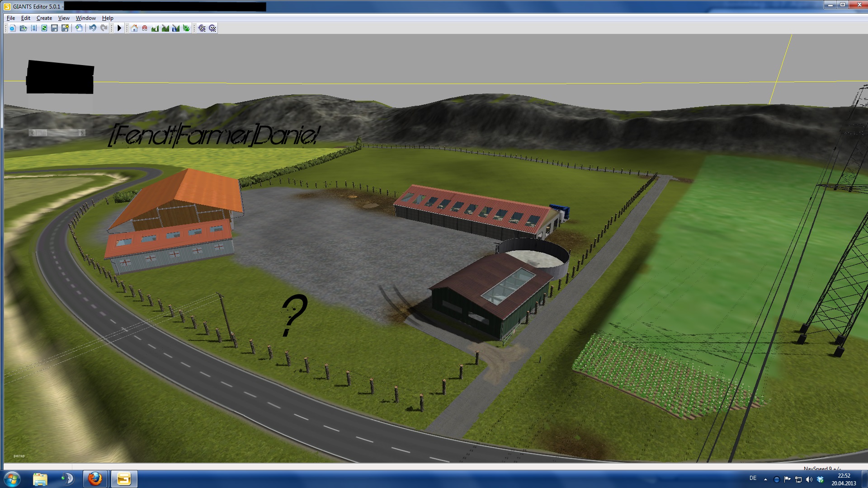This screenshot has width=868, height=488.
Task: Click the network connection tray icon
Action: (x=798, y=479)
